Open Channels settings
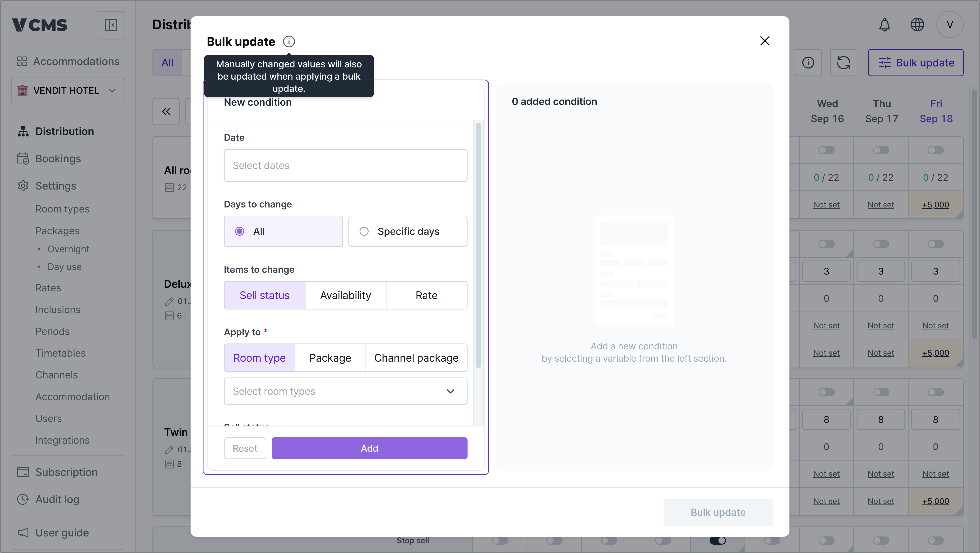 coord(57,375)
